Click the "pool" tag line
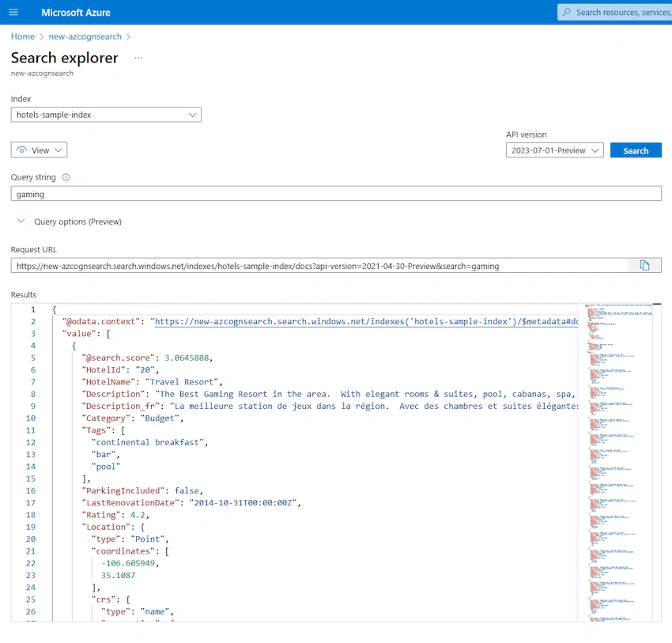The width and height of the screenshot is (672, 643). [105, 467]
